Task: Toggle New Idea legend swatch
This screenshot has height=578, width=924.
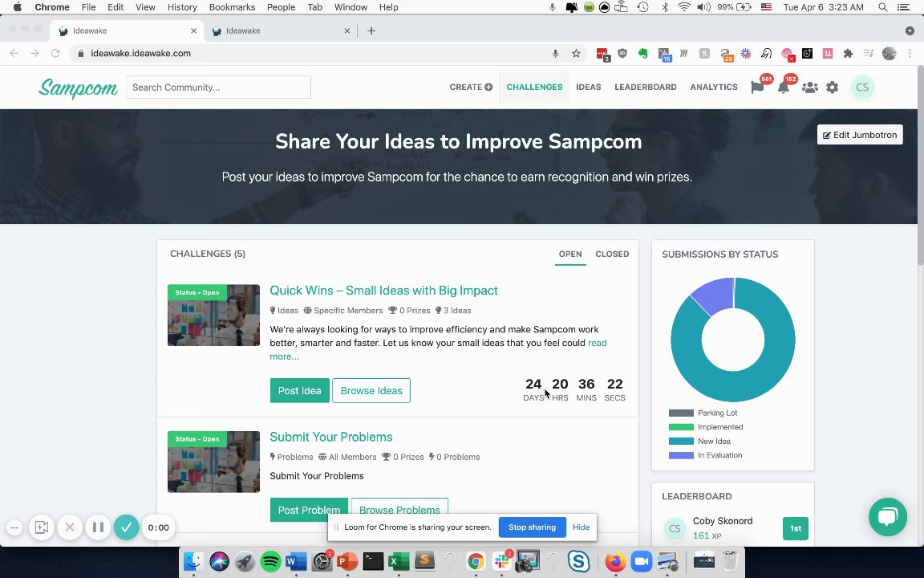Action: click(681, 442)
